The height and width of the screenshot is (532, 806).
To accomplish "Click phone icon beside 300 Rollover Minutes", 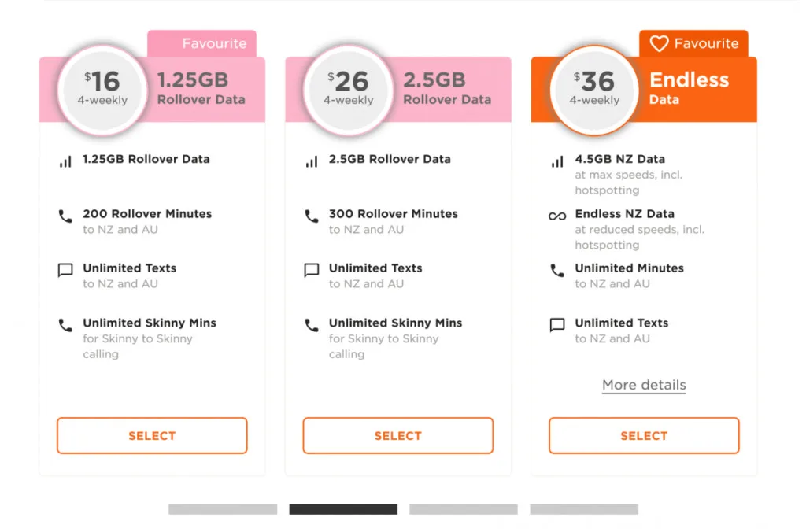I will (x=312, y=216).
